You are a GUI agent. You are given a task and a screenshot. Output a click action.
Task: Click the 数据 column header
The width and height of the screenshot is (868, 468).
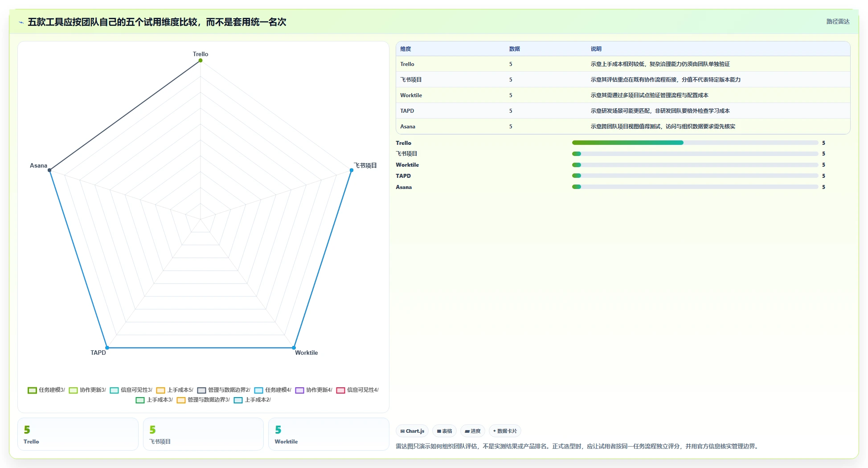tap(515, 49)
